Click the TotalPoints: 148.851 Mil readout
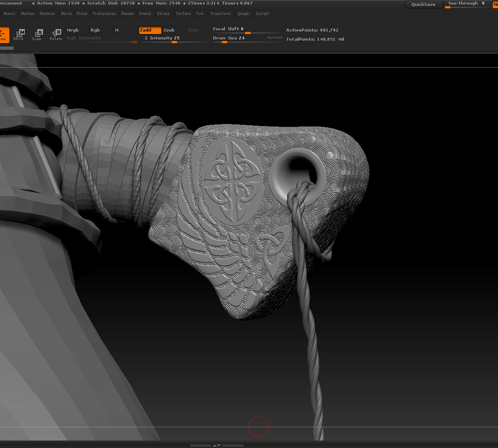 (x=315, y=39)
